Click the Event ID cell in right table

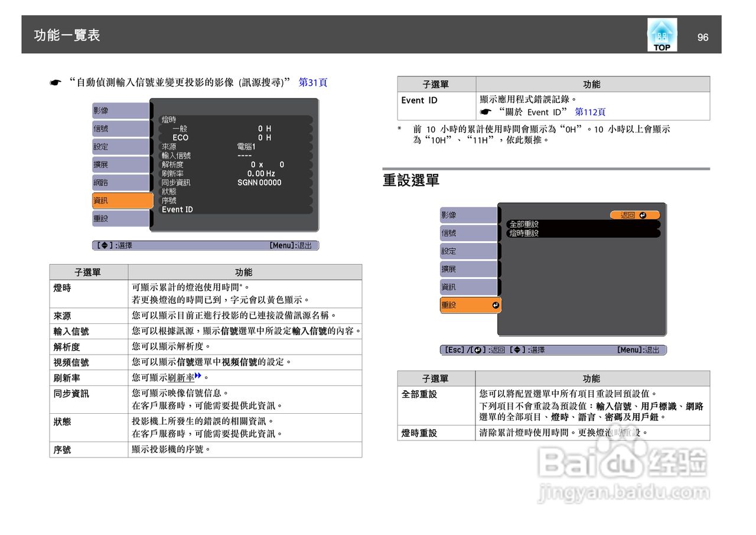pyautogui.click(x=436, y=106)
